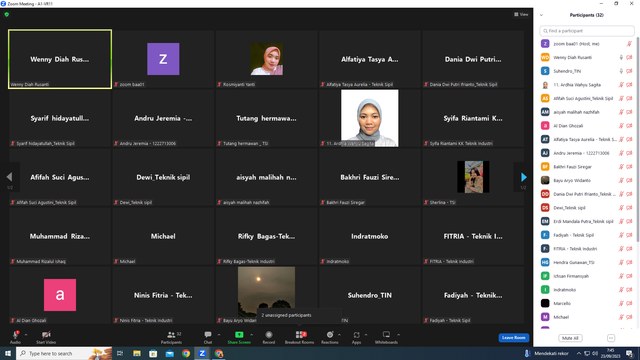Click Mute All button

570,338
